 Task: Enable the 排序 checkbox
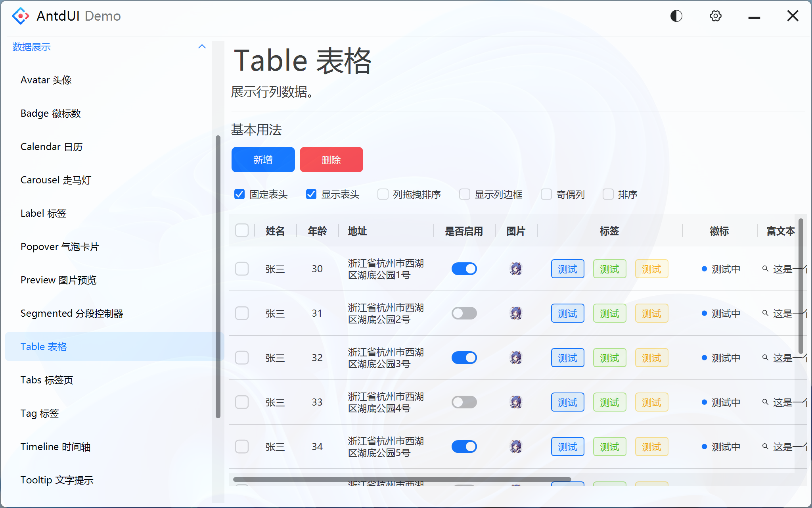click(x=608, y=194)
